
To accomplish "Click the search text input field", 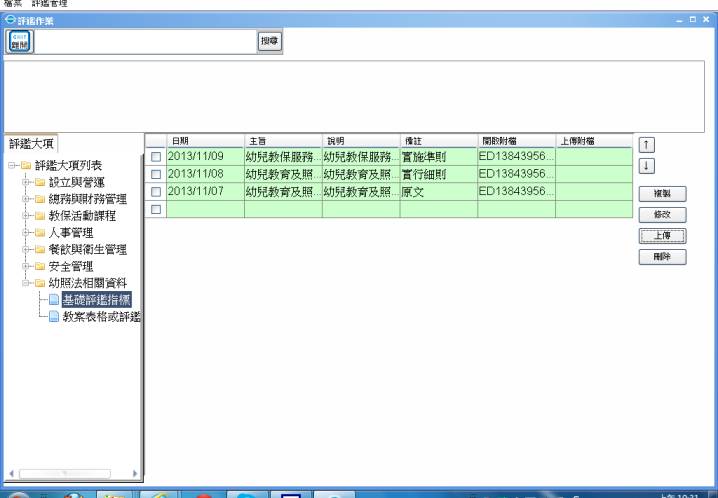I will click(x=145, y=41).
